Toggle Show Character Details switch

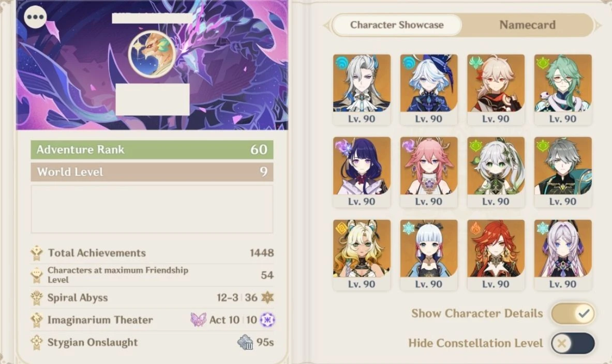(573, 313)
